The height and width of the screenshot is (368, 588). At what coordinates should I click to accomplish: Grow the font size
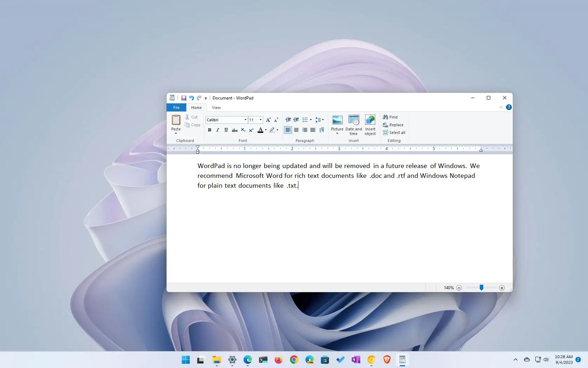point(268,120)
